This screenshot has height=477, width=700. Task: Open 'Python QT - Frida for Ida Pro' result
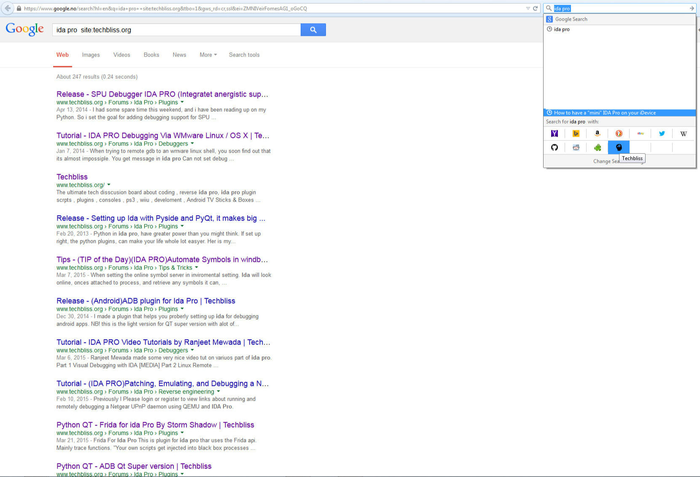point(155,425)
